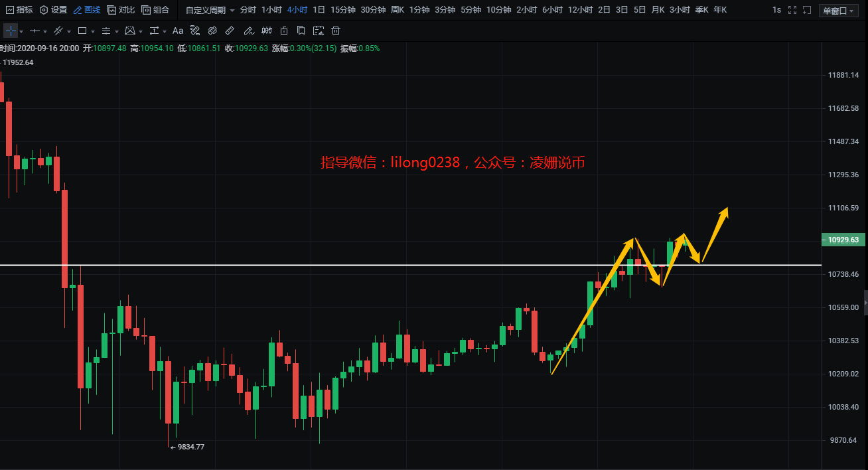Toggle the 对比 compare mode
The image size is (868, 470).
(x=121, y=10)
